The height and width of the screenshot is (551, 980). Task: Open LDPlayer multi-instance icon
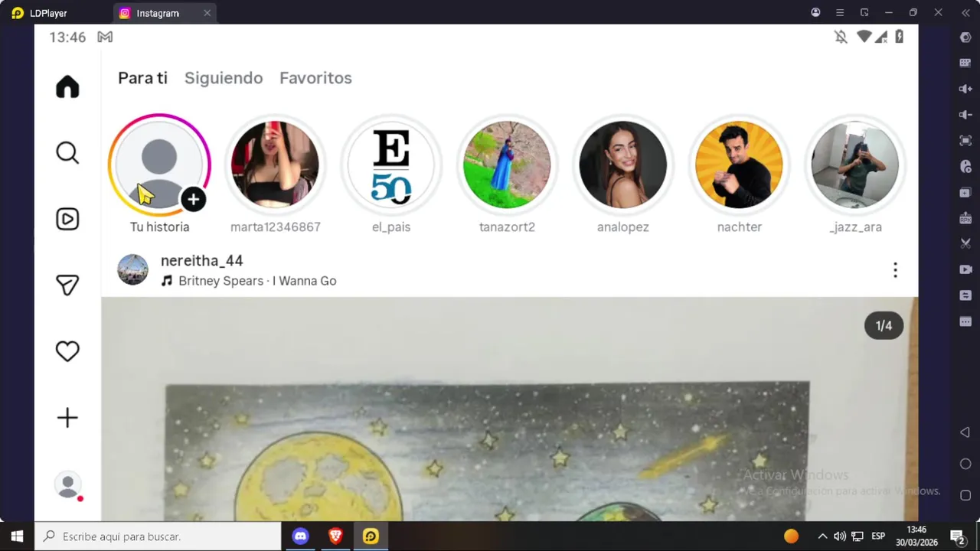tap(965, 192)
